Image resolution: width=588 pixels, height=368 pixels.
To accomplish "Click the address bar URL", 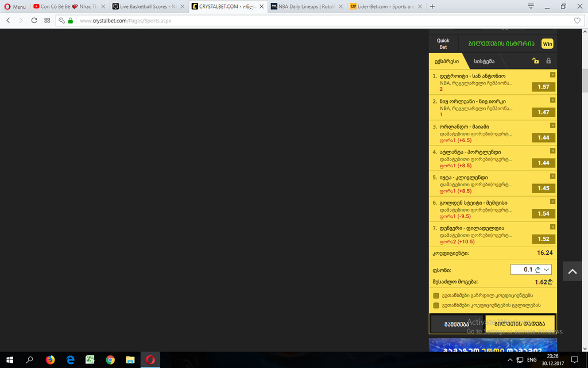I will 126,21.
